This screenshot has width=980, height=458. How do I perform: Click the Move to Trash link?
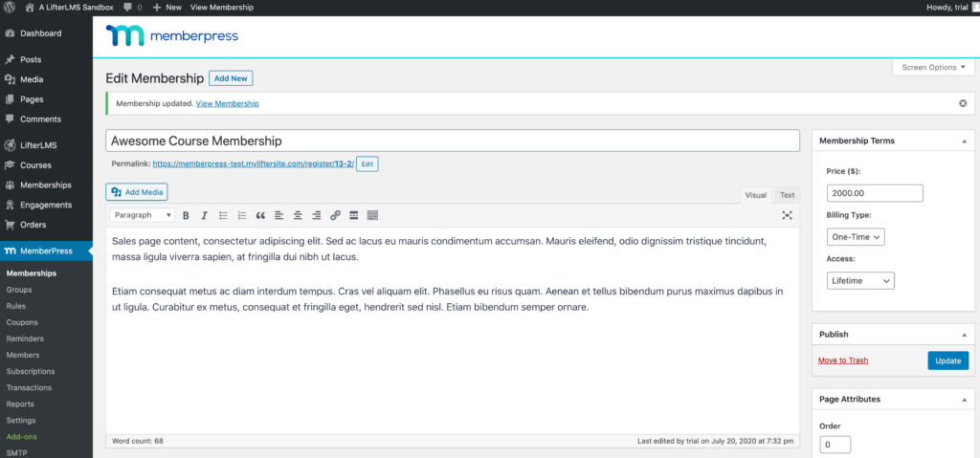click(843, 360)
